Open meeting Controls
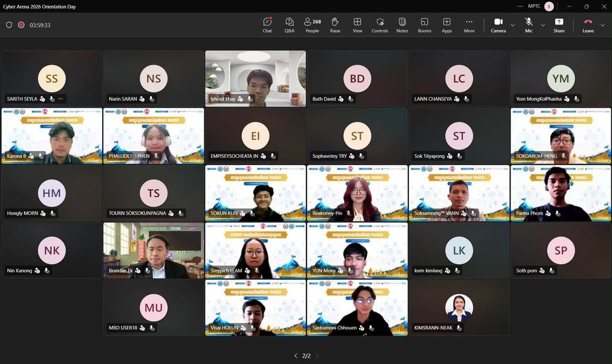 (380, 25)
